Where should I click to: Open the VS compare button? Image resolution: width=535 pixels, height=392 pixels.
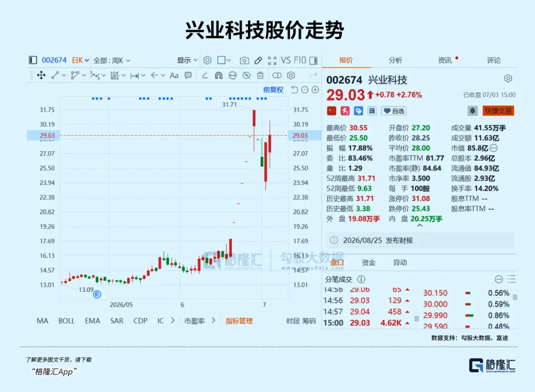[286, 60]
